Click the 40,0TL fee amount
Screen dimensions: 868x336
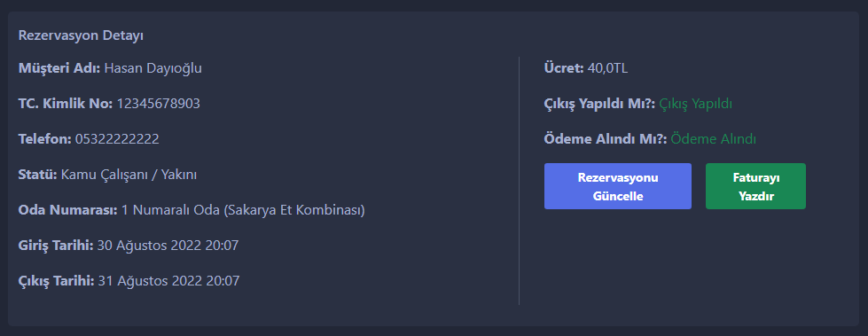tap(608, 68)
